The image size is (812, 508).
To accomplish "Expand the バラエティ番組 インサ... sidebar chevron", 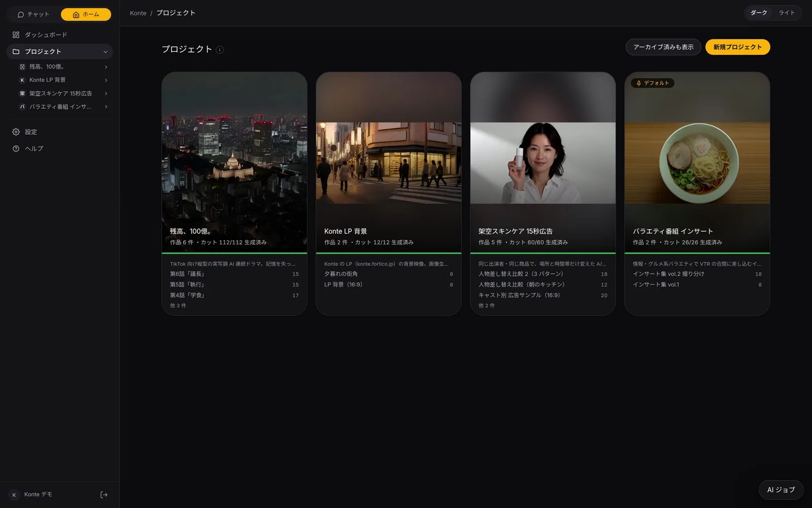I will [x=106, y=107].
